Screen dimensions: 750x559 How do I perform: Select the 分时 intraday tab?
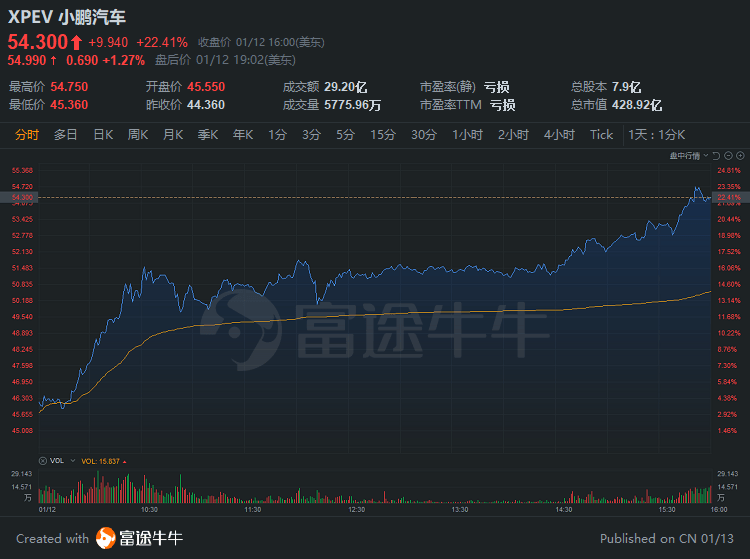click(x=26, y=135)
